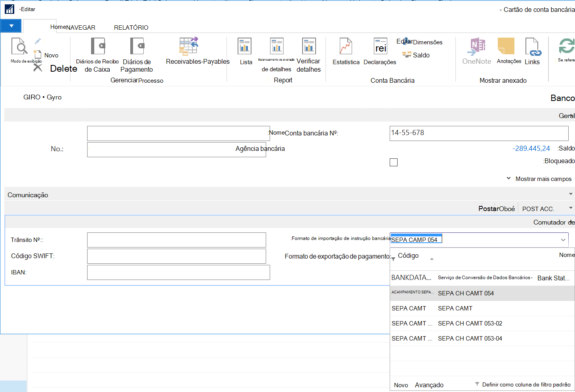Image resolution: width=575 pixels, height=392 pixels.
Task: Click the Nome column header in dropdown
Action: (x=567, y=255)
